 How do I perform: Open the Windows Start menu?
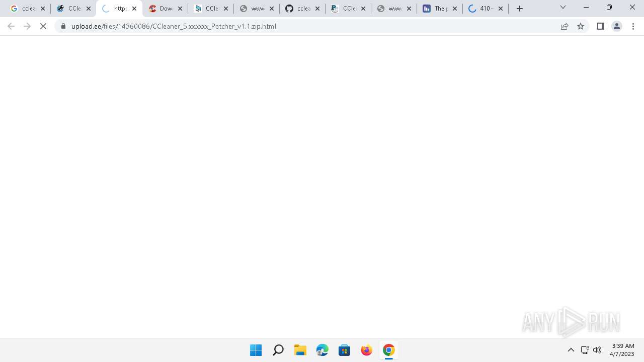coord(256,350)
